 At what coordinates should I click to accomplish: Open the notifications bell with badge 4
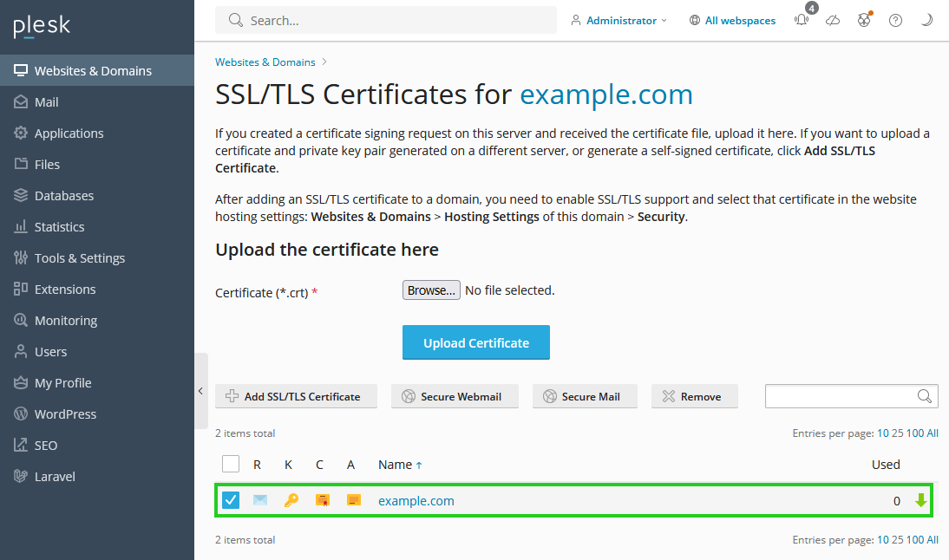(801, 20)
